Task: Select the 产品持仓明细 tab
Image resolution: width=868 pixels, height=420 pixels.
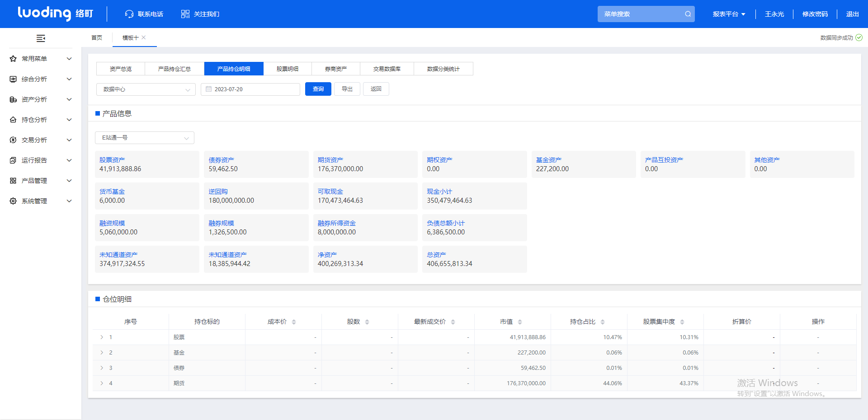Action: click(234, 69)
